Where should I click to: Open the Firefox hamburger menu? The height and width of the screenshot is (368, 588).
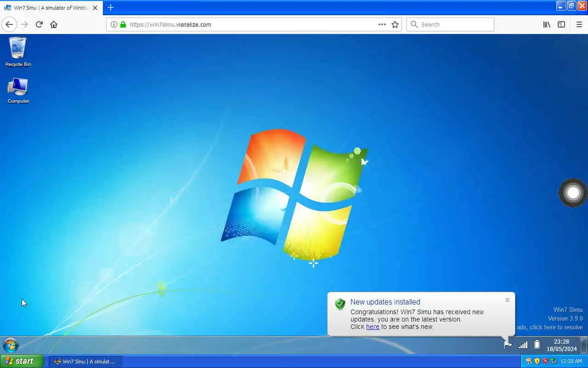pos(579,24)
